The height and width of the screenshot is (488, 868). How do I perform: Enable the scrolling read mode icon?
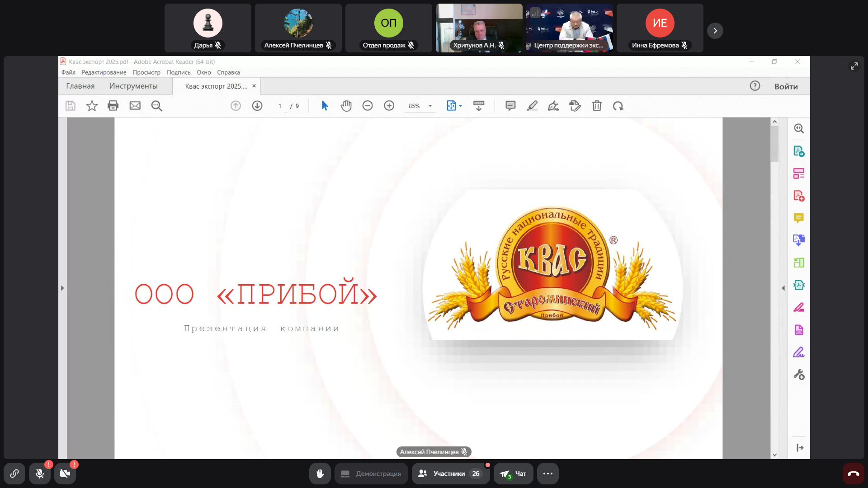click(x=479, y=106)
